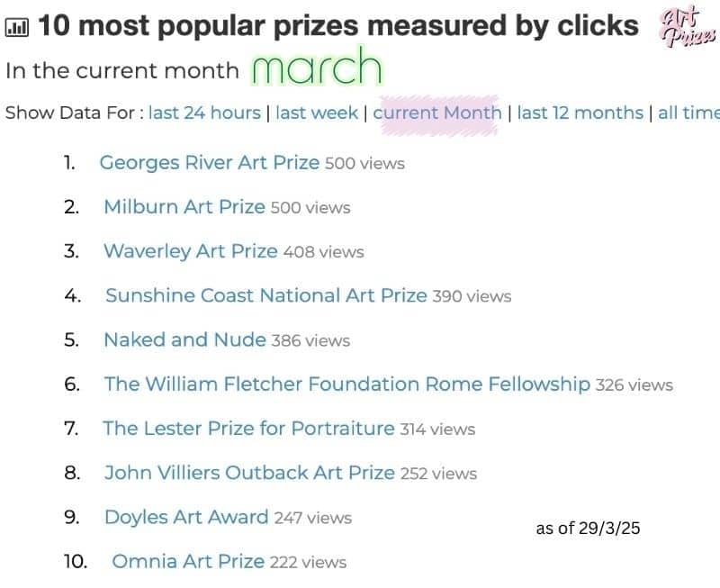Click the bar chart icon beside the heading
The height and width of the screenshot is (588, 720).
tap(16, 28)
